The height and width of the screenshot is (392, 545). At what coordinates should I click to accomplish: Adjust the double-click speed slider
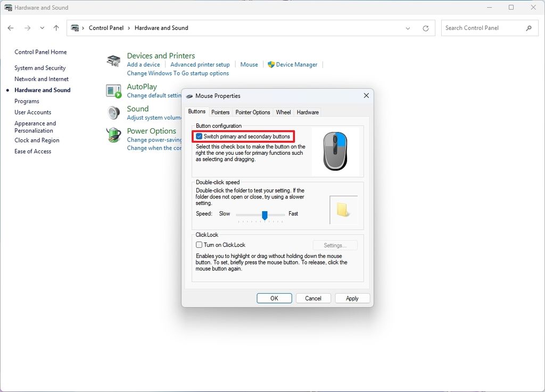click(265, 215)
